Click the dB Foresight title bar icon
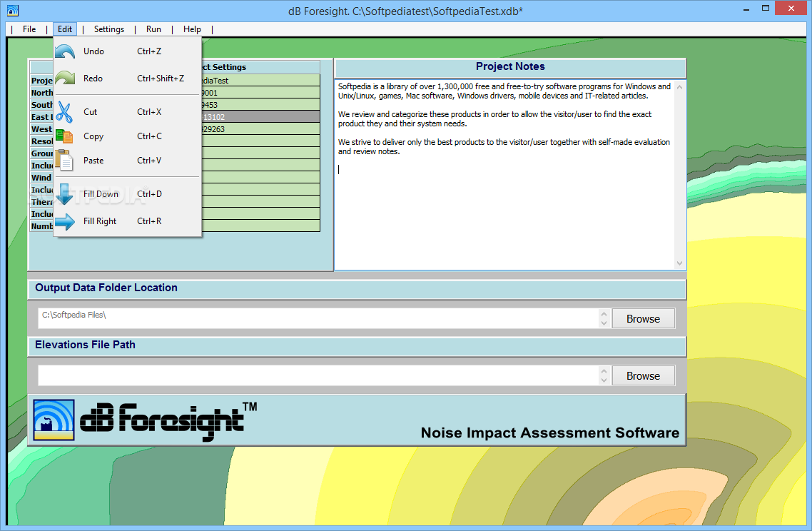812x531 pixels. 12,11
